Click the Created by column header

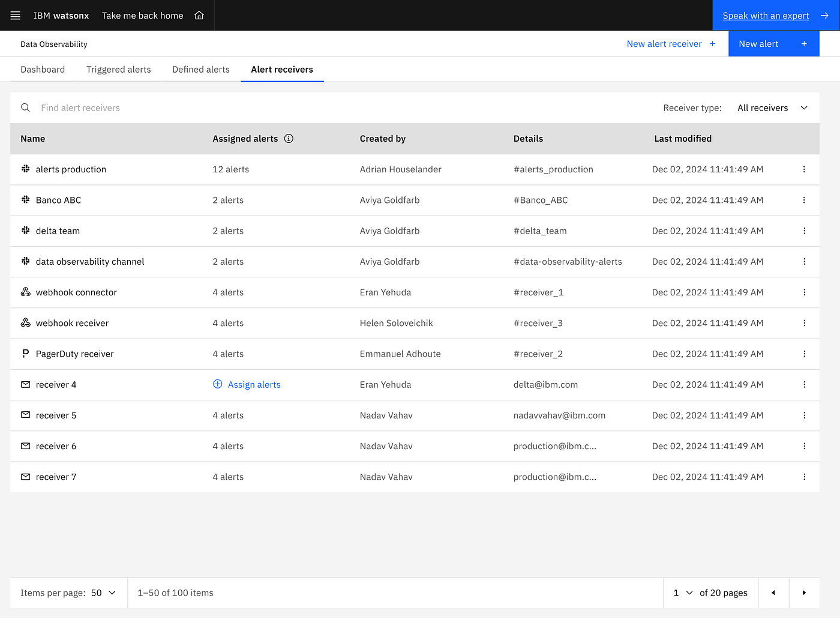(x=383, y=139)
